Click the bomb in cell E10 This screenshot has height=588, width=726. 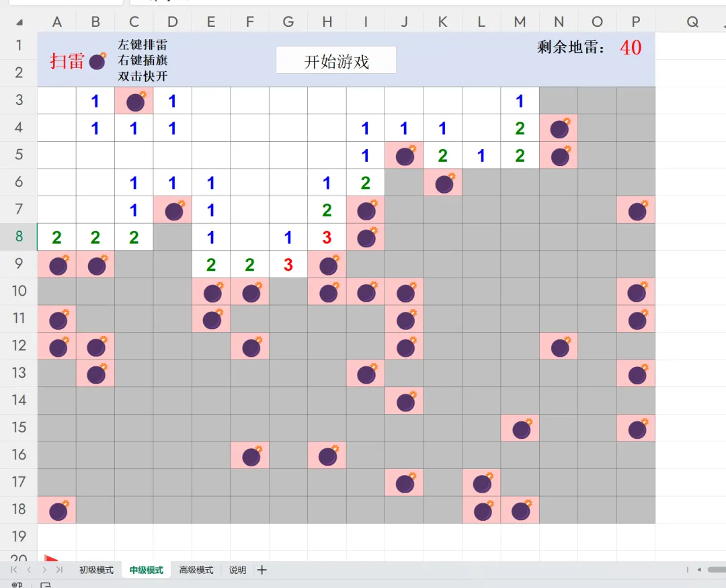point(212,292)
